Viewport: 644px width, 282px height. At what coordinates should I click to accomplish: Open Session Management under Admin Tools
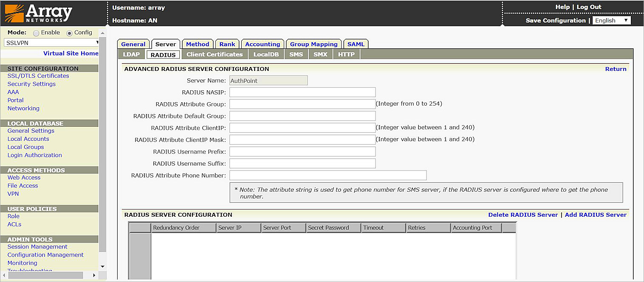(x=37, y=246)
